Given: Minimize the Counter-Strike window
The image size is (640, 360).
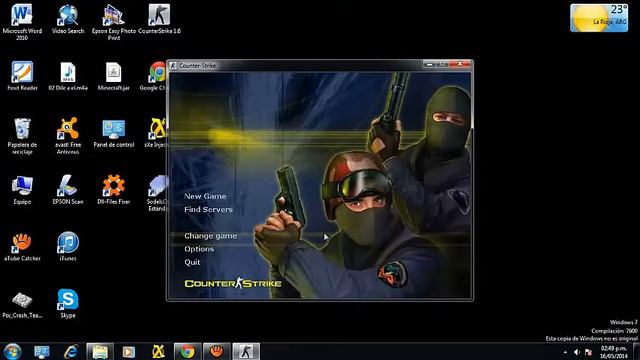Looking at the screenshot, I should 429,64.
